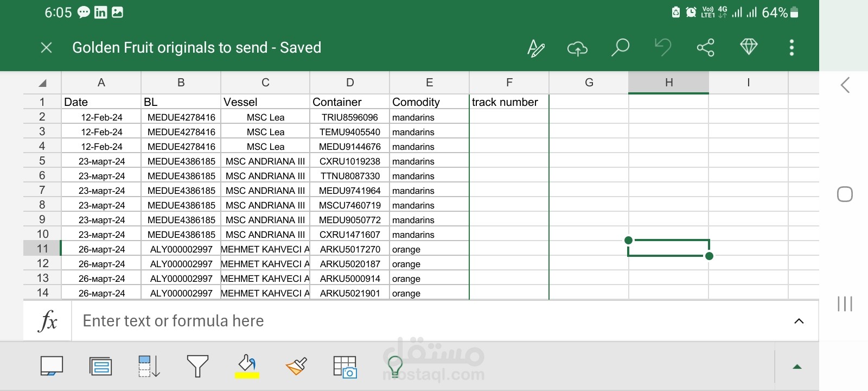Share the Golden Fruit workbook
Image resolution: width=868 pixels, height=391 pixels.
(x=705, y=48)
